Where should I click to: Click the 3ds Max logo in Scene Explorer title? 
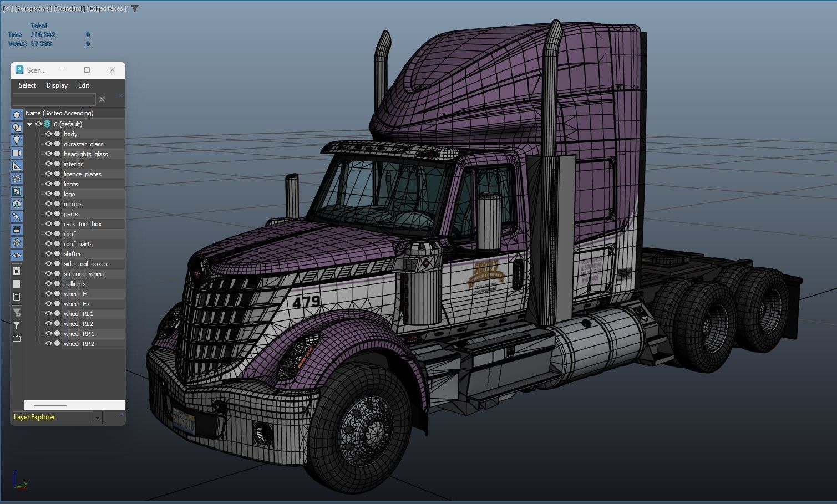[19, 70]
